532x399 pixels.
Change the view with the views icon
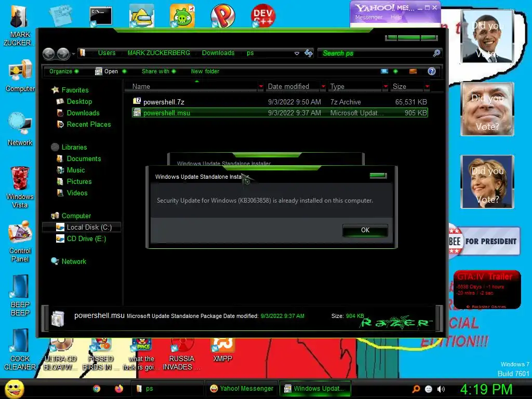(x=384, y=71)
